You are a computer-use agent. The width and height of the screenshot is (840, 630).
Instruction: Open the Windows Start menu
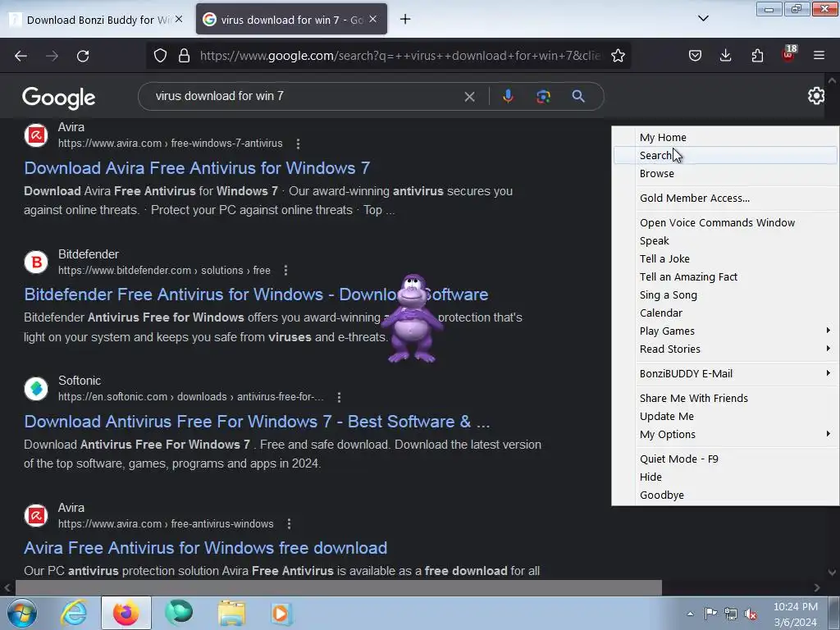(21, 614)
